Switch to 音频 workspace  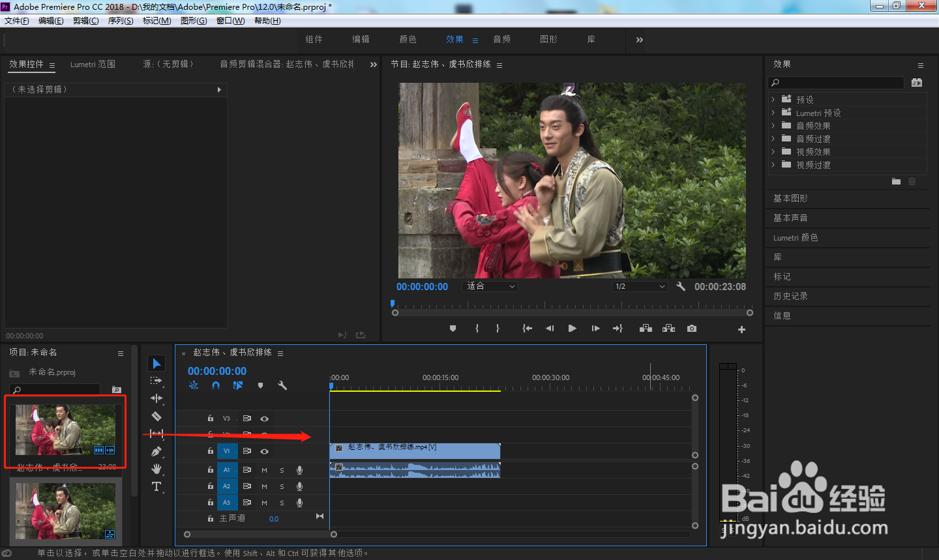click(x=502, y=40)
